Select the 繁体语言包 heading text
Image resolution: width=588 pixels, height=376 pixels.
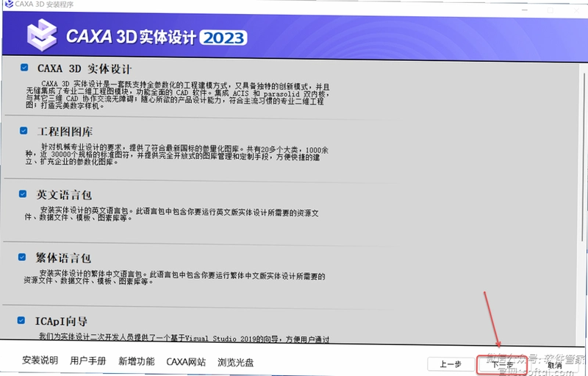coord(63,258)
